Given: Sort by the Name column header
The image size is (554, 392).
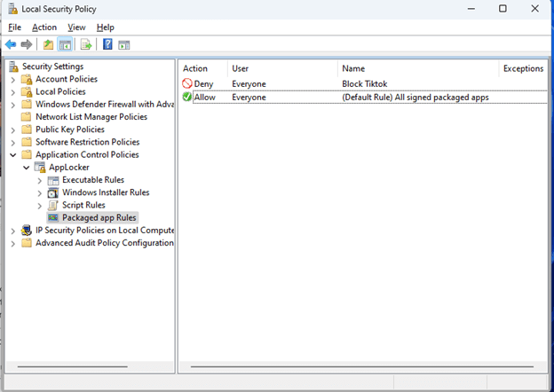Looking at the screenshot, I should click(x=417, y=68).
